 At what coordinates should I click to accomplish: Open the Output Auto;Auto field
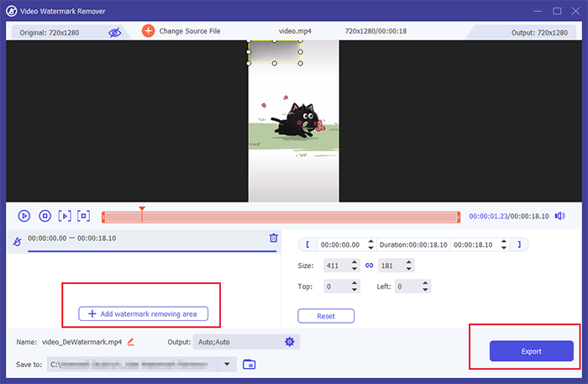[246, 342]
